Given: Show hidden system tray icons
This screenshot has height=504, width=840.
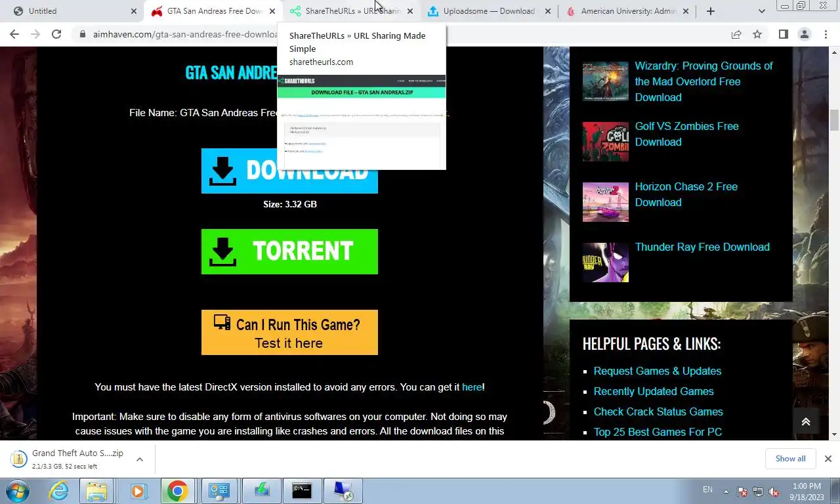Looking at the screenshot, I should coord(726,491).
